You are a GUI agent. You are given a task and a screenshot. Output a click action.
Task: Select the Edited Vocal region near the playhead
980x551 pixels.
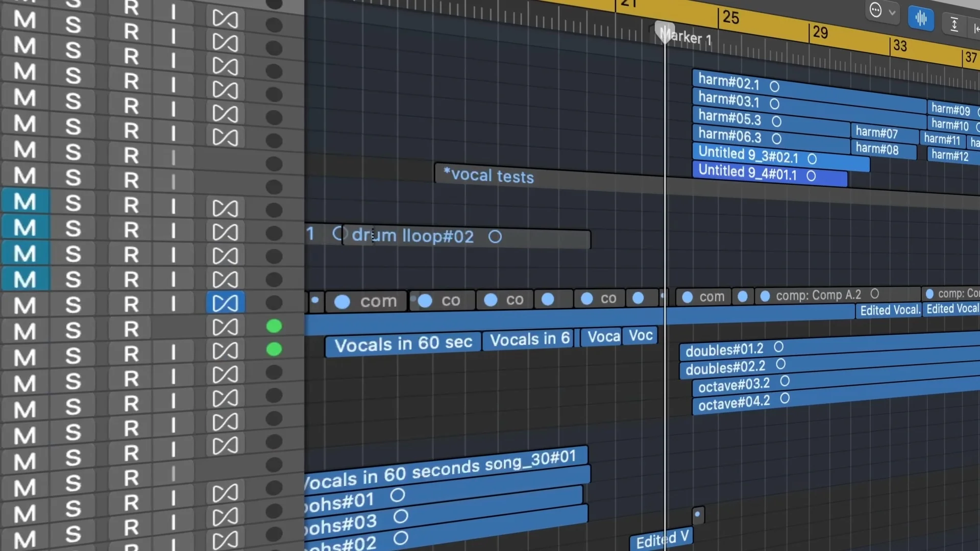(661, 539)
